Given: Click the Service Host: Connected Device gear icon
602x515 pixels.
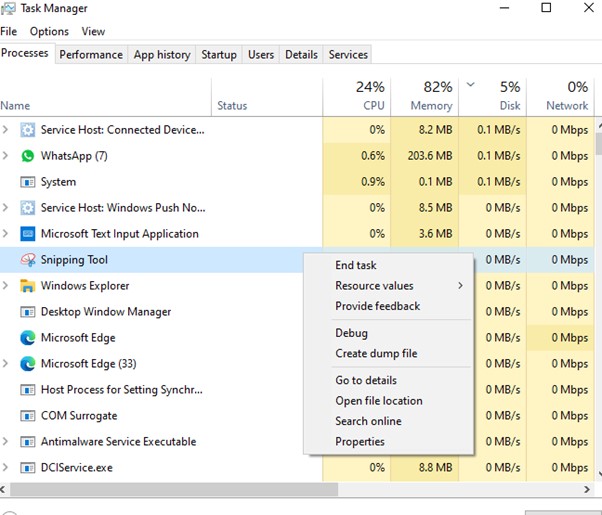Looking at the screenshot, I should tap(28, 130).
